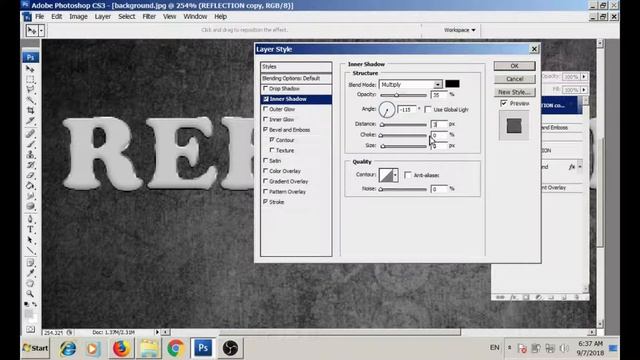
Task: Select the Slice tool
Action: point(30,121)
